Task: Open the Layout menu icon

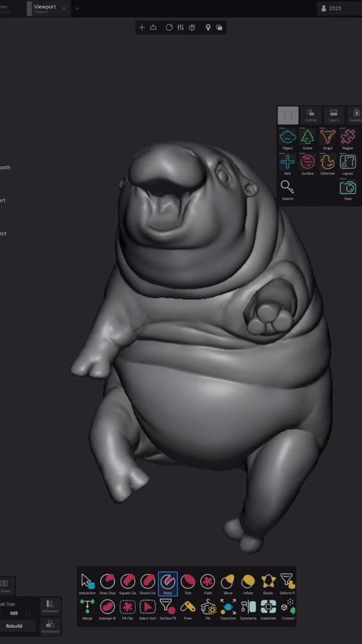Action: click(348, 165)
